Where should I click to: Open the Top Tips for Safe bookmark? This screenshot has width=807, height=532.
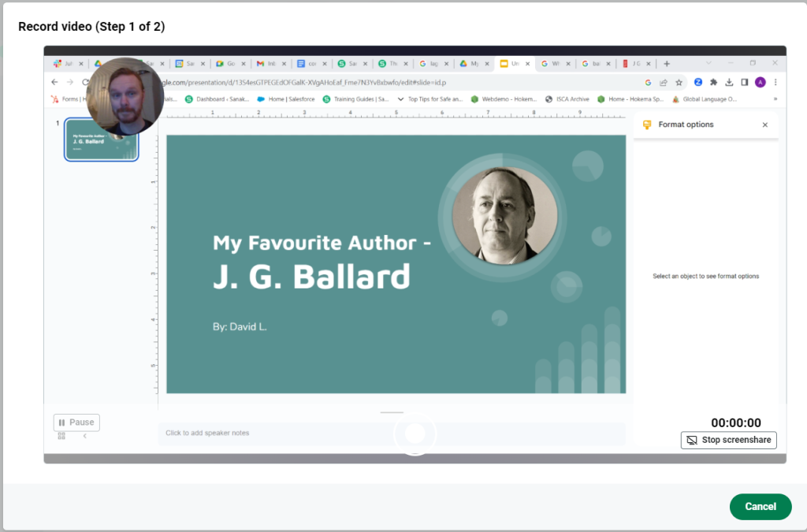click(x=430, y=99)
